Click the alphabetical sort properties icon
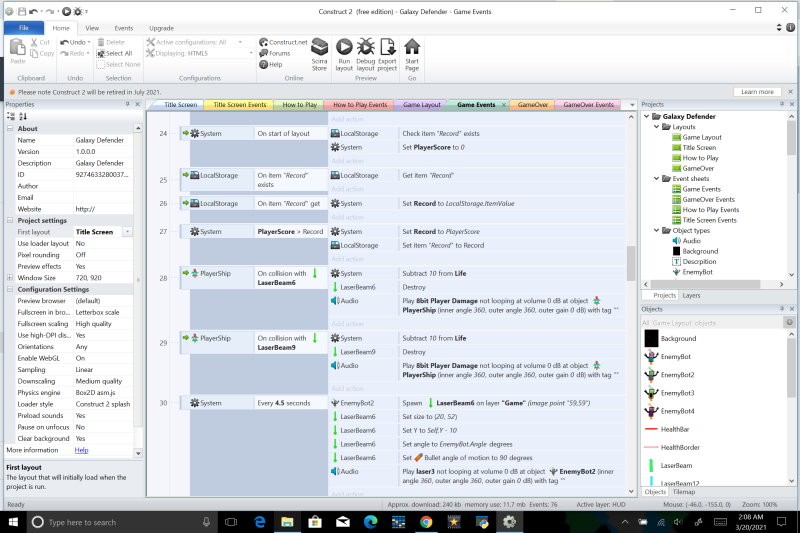 (23, 116)
